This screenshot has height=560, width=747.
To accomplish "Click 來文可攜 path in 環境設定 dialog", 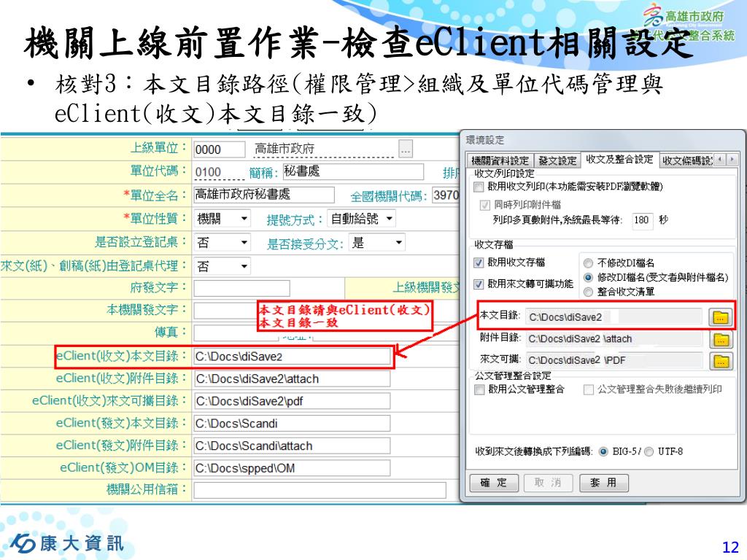I will point(614,360).
